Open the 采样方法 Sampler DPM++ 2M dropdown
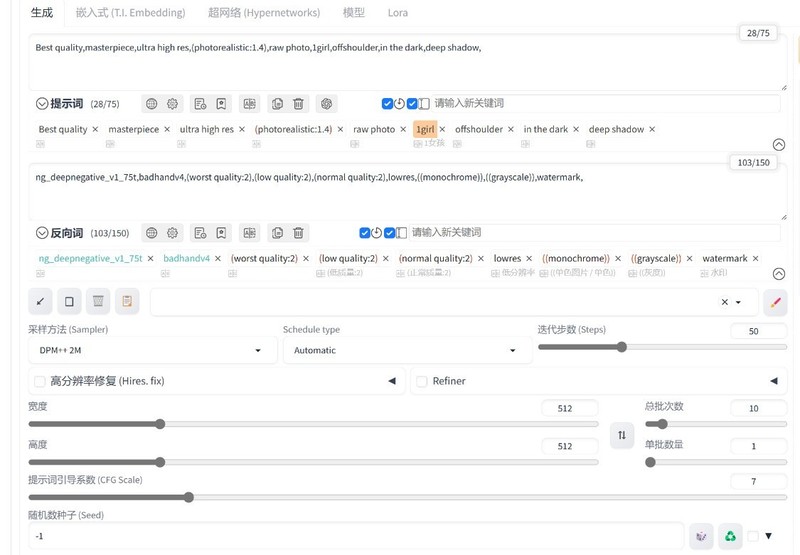 click(152, 350)
